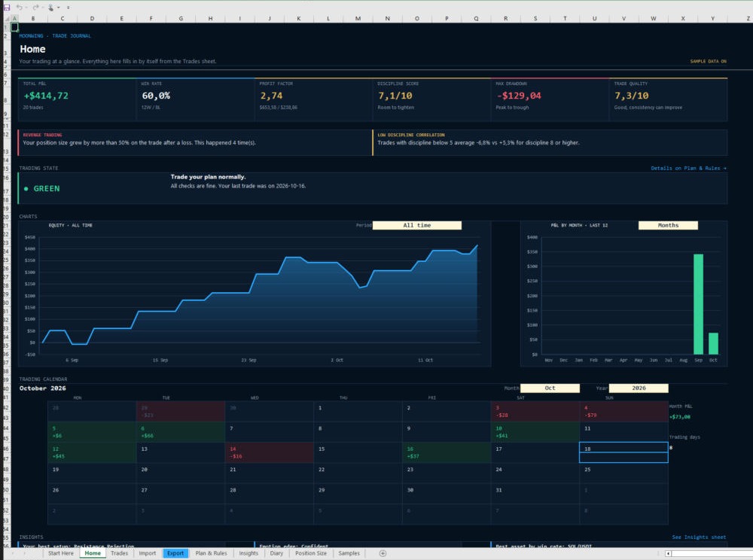Switch to the Samples sheet tab
The width and height of the screenshot is (753, 560).
(x=349, y=553)
